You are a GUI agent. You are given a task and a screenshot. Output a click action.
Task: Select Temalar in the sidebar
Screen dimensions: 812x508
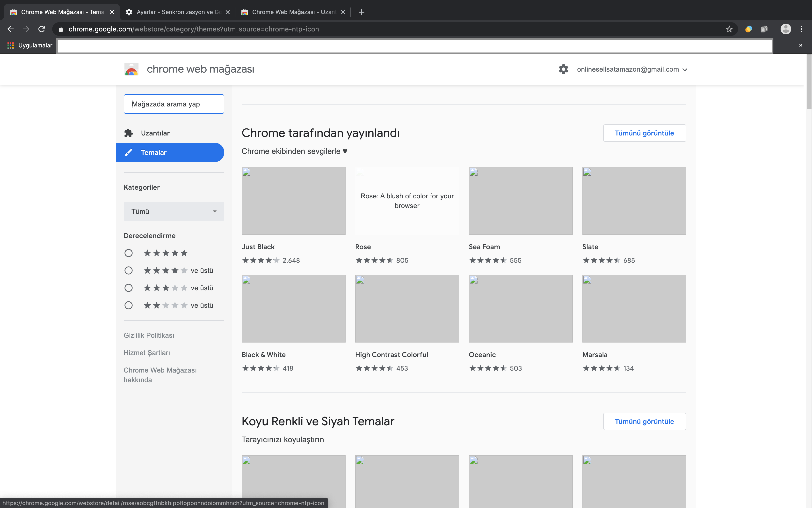[x=170, y=153]
